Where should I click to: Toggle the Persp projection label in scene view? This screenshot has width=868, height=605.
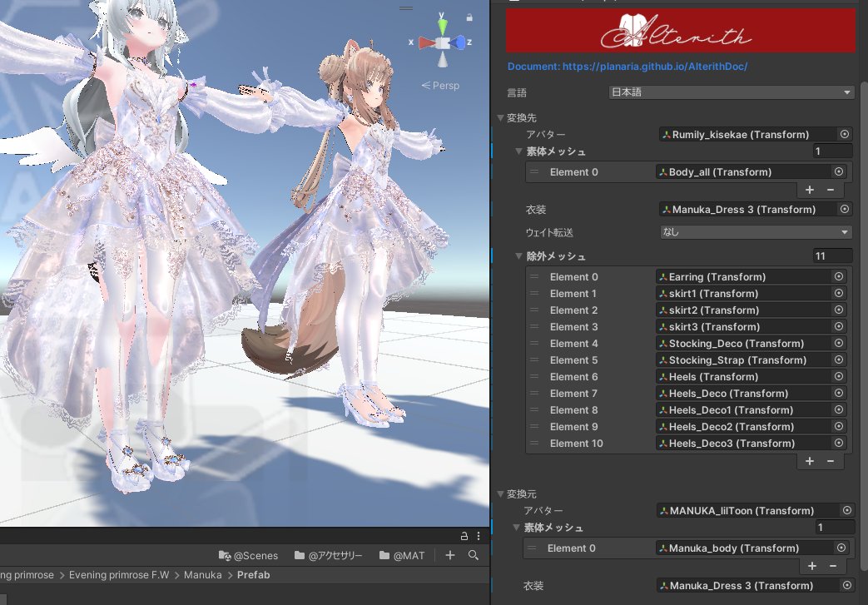pos(440,85)
